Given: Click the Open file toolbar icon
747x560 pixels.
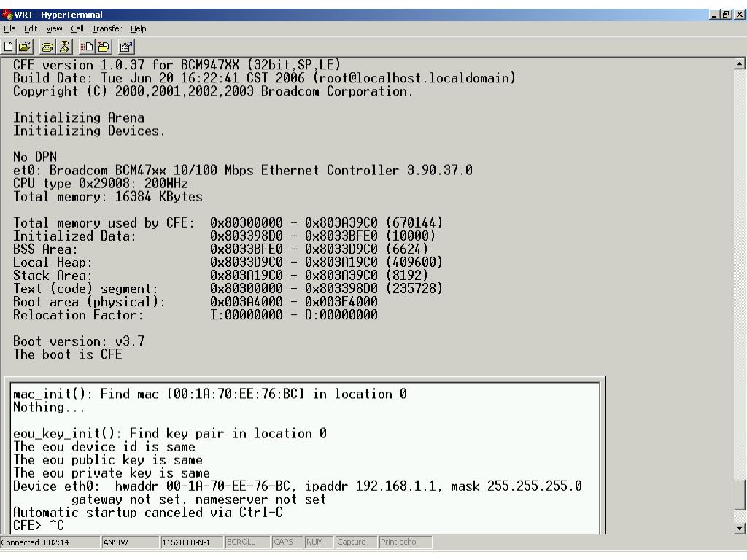Looking at the screenshot, I should click(25, 47).
